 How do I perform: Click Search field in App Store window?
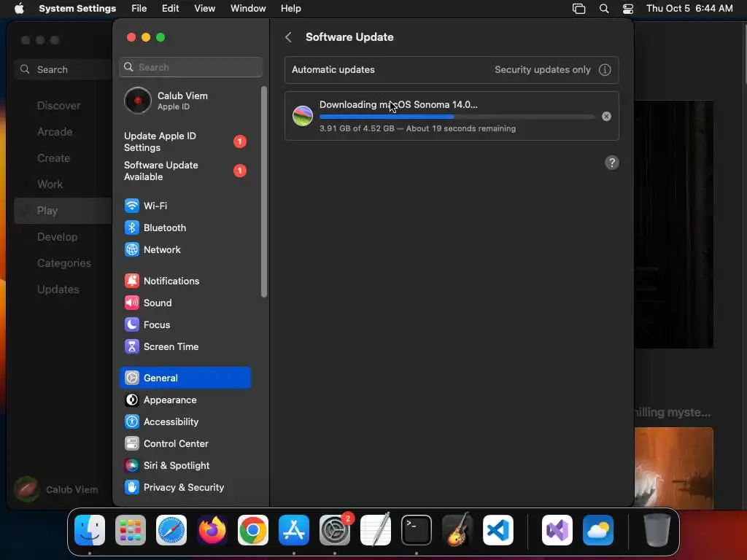tap(63, 69)
